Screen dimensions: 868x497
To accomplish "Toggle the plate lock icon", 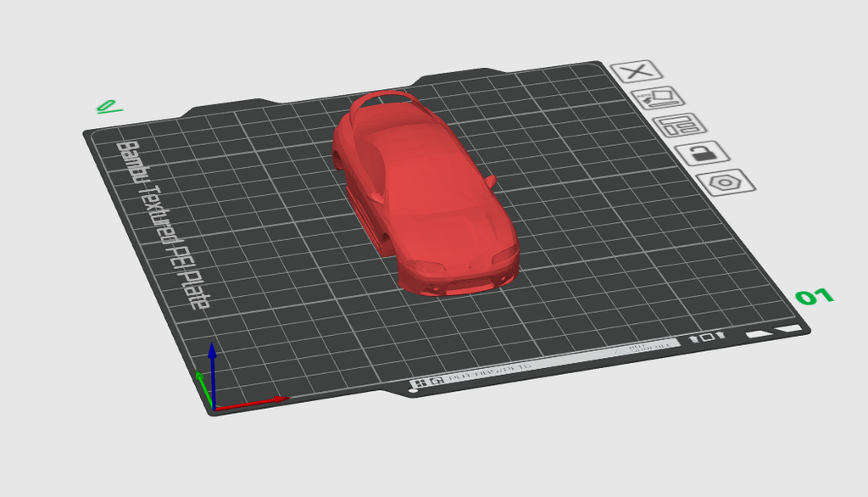I will (x=703, y=153).
